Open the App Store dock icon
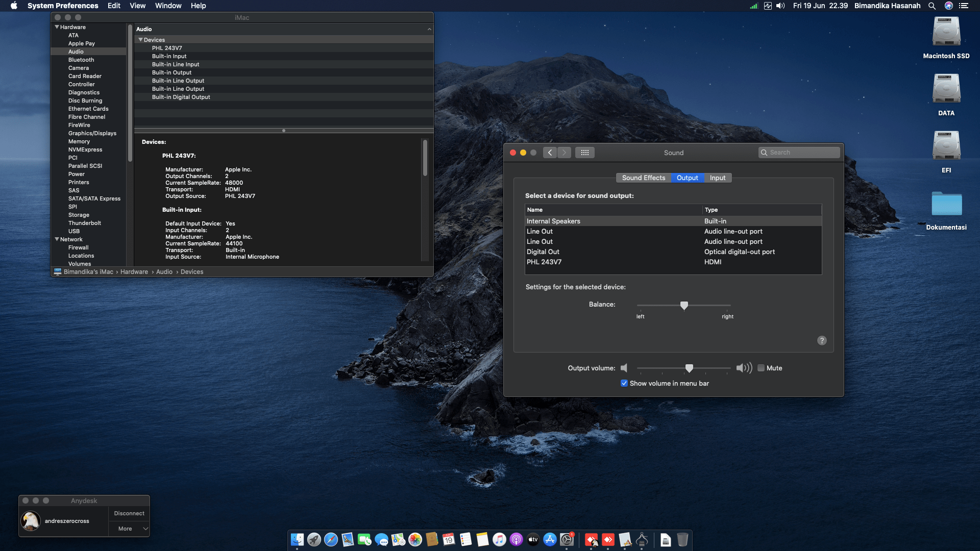Viewport: 980px width, 551px height. point(550,539)
